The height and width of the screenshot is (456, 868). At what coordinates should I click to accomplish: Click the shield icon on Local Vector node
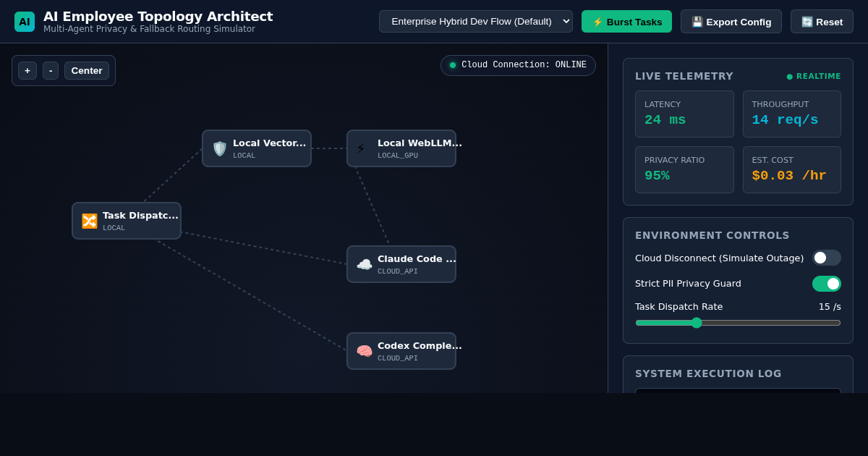tap(220, 148)
